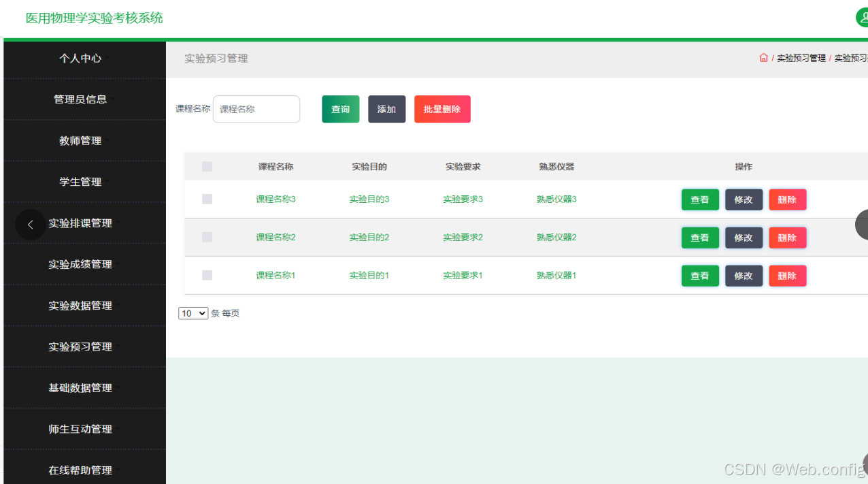The height and width of the screenshot is (484, 868).
Task: Click the cell 实验目的1
Action: pyautogui.click(x=369, y=276)
